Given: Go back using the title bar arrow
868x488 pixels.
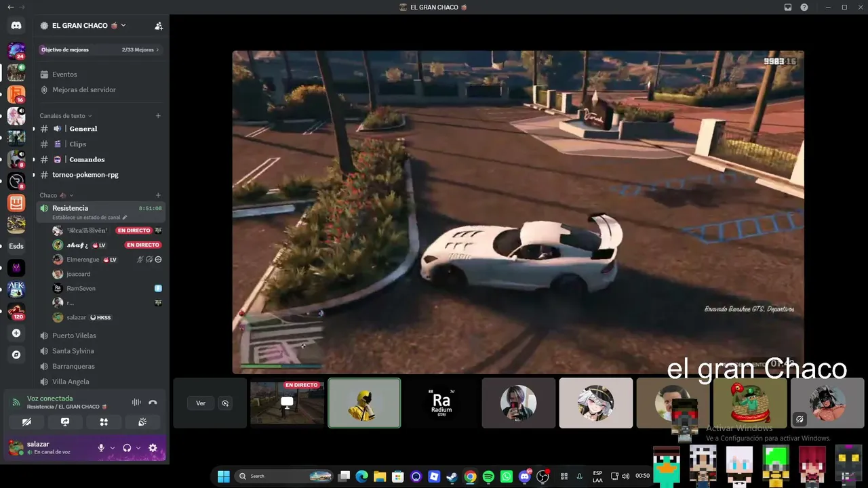Looking at the screenshot, I should (10, 7).
